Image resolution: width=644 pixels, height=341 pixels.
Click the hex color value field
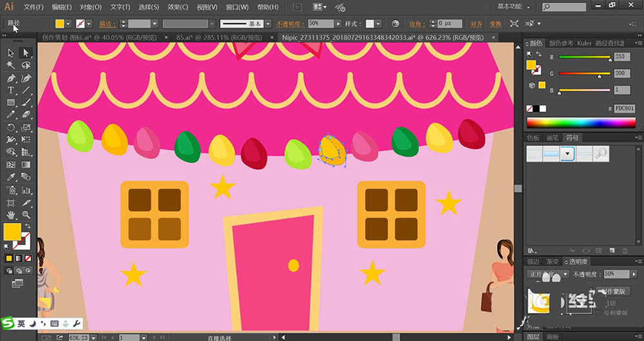point(624,109)
